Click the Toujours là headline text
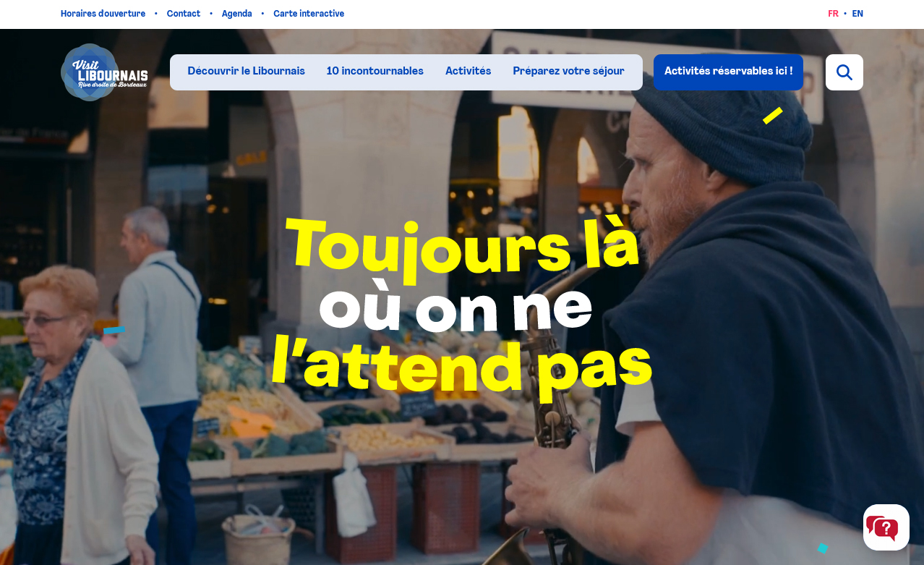The width and height of the screenshot is (924, 565). click(x=463, y=246)
